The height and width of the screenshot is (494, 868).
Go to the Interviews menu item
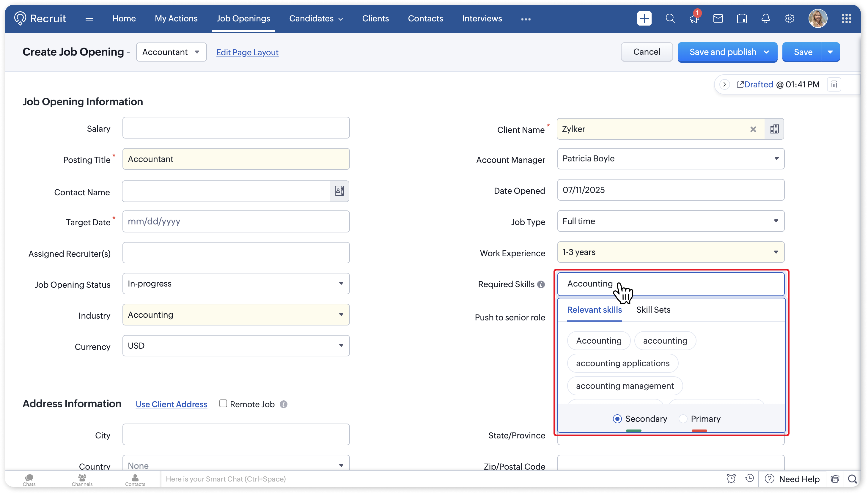(482, 19)
